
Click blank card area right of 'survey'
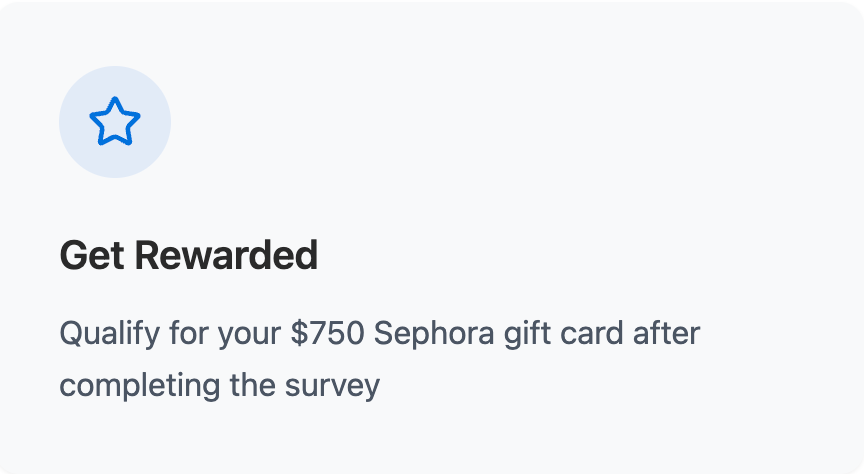pos(600,386)
